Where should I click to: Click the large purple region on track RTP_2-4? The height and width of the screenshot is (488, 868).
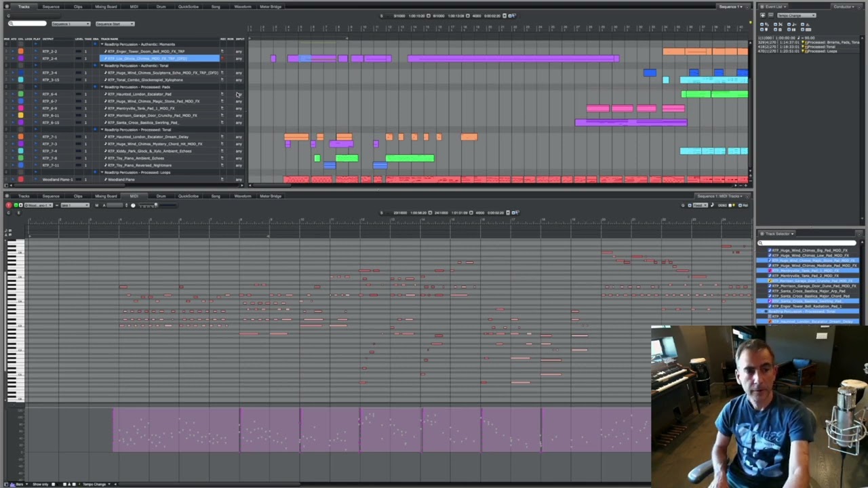(x=513, y=58)
